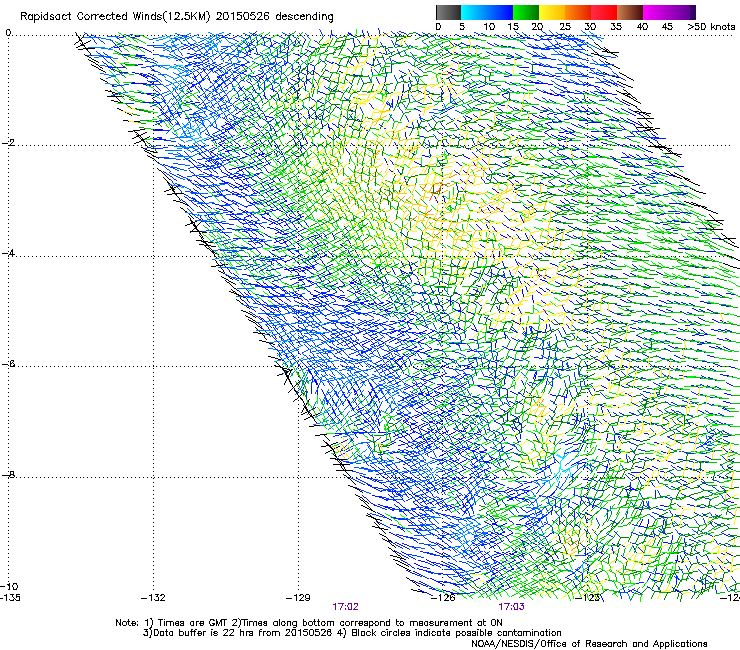Click the date text '20150526 descending'
This screenshot has height=650, width=740.
274,16
